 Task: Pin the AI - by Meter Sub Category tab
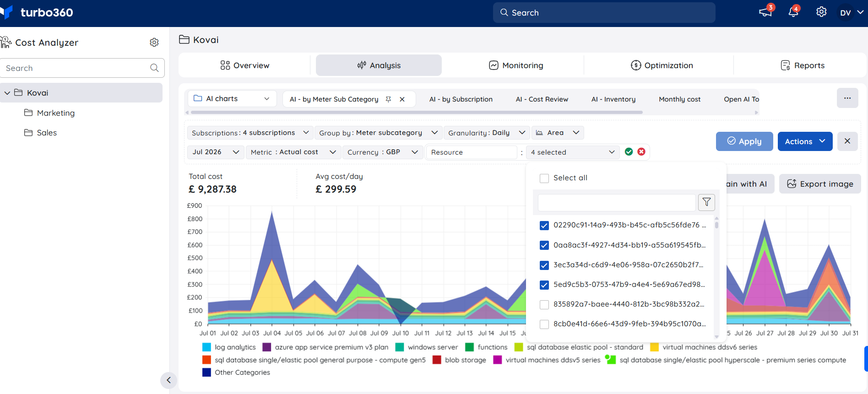pos(388,99)
